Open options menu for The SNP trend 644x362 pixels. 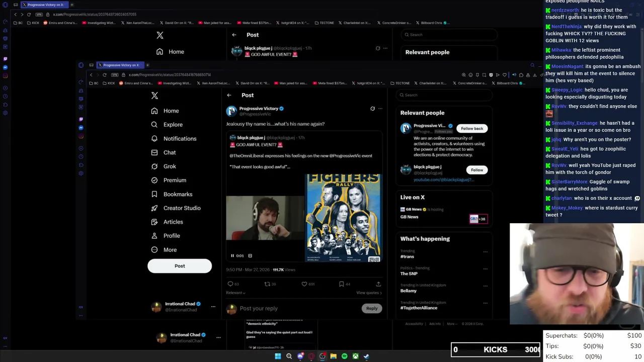coord(485,268)
